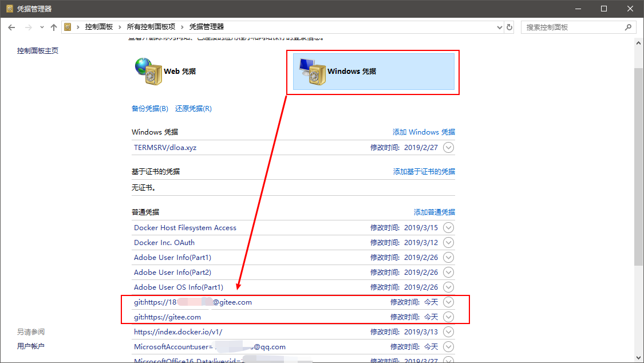The height and width of the screenshot is (363, 644).
Task: Click the vertical scrollbar thumb
Action: point(639,166)
